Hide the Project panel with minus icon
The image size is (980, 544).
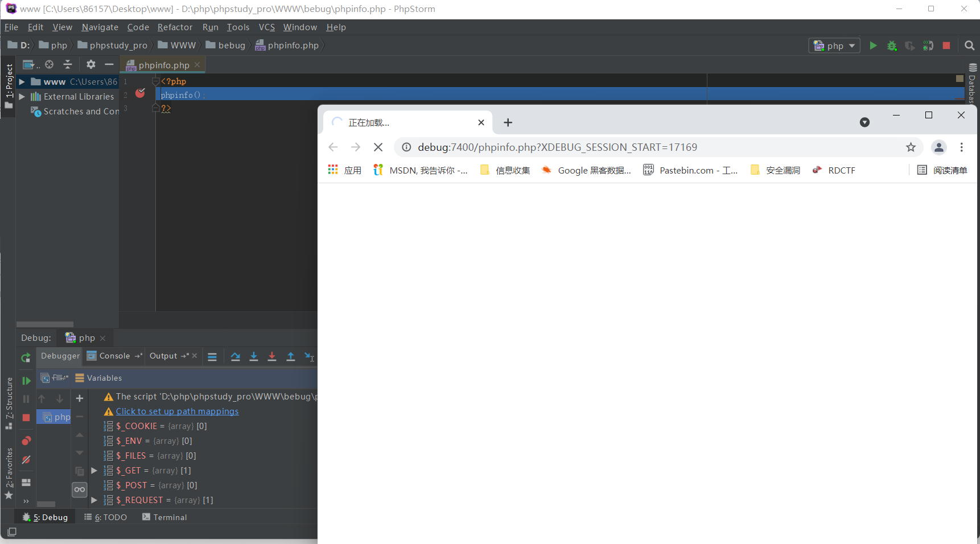(x=109, y=65)
